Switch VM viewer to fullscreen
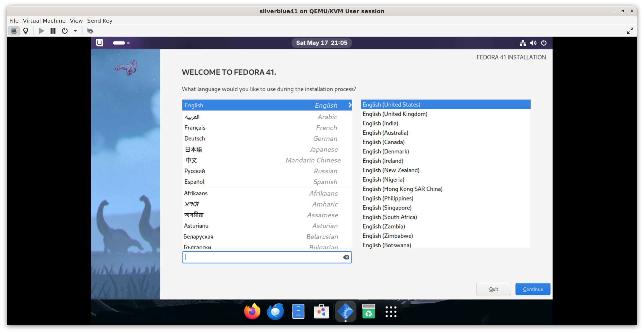This screenshot has width=644, height=333. pos(630,31)
